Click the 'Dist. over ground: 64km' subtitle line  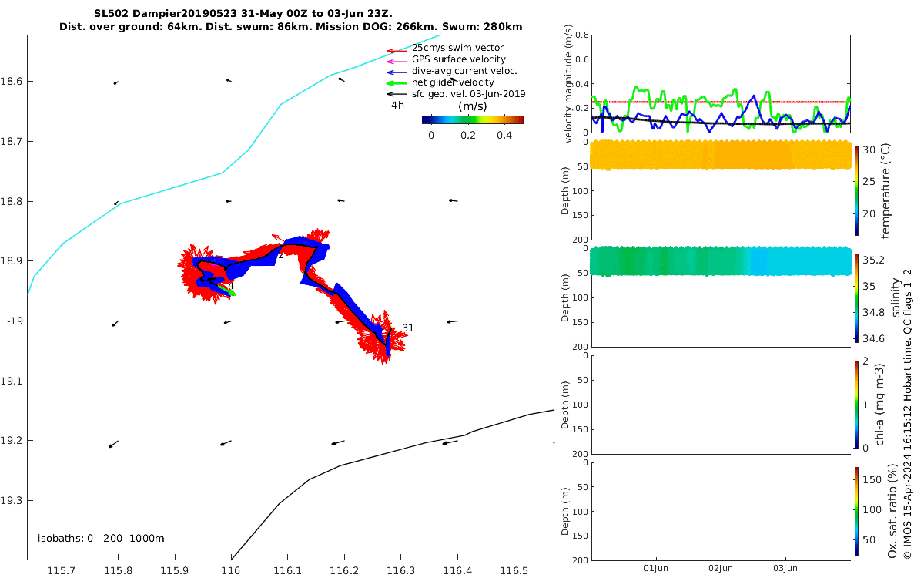coord(291,26)
